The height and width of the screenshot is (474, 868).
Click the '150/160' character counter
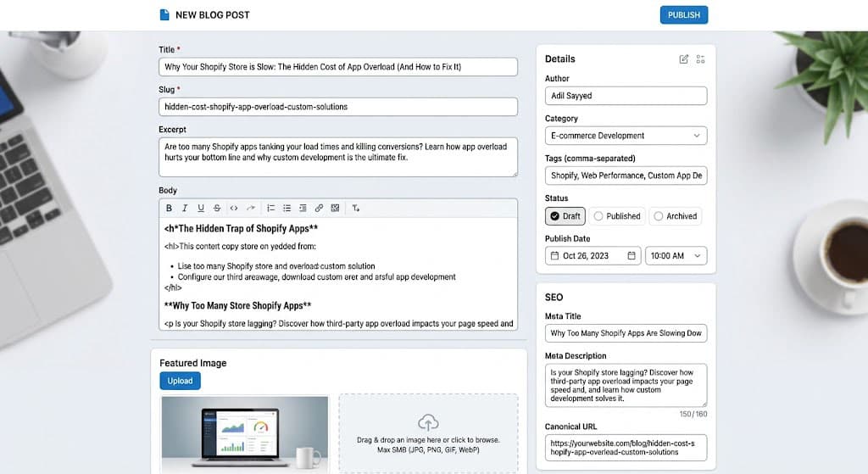[x=693, y=414]
